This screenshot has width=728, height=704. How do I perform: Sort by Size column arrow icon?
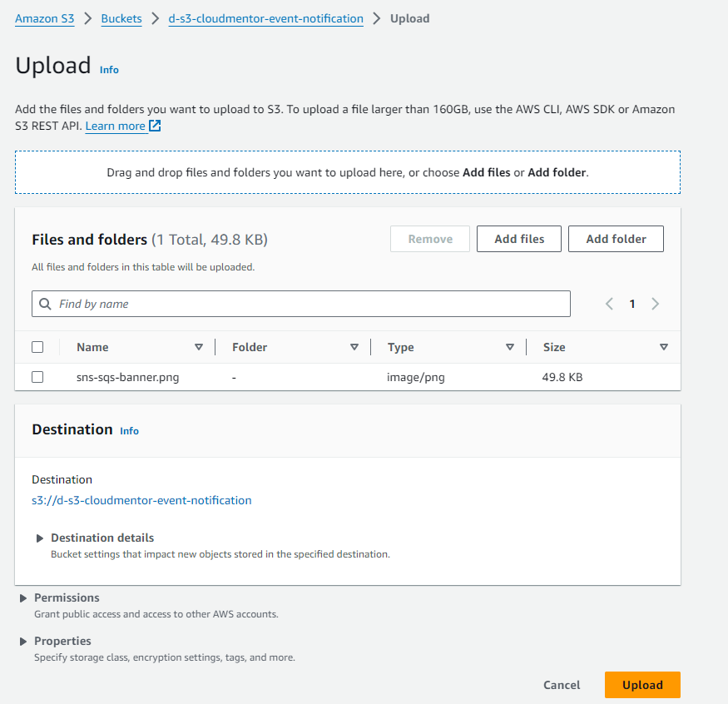pos(663,347)
